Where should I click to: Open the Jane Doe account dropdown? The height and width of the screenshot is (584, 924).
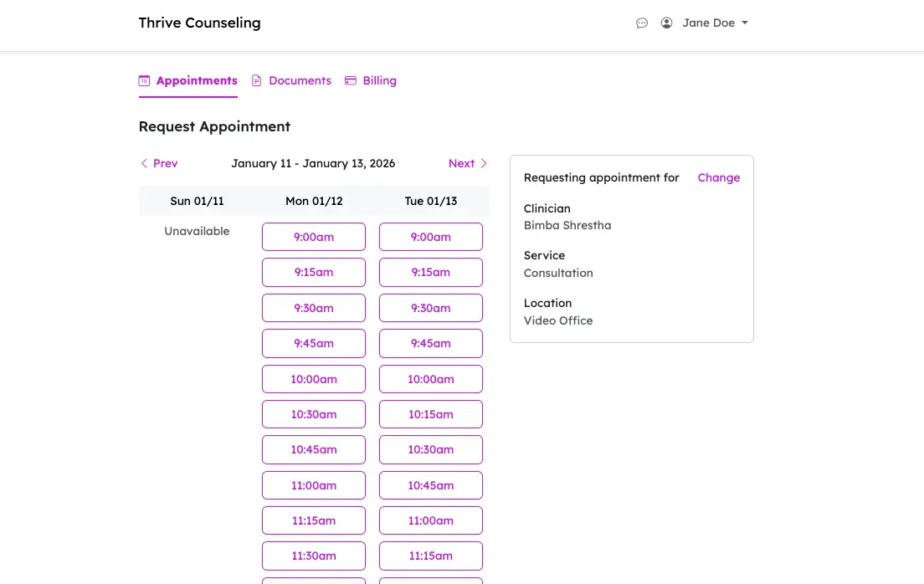point(715,23)
